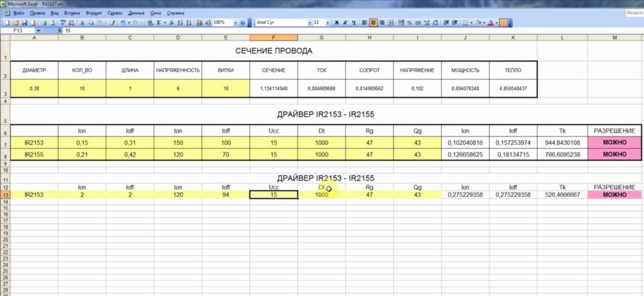This screenshot has height=296, width=644.
Task: Select the pink МОЖНО cell in IR2155 row
Action: pos(614,154)
